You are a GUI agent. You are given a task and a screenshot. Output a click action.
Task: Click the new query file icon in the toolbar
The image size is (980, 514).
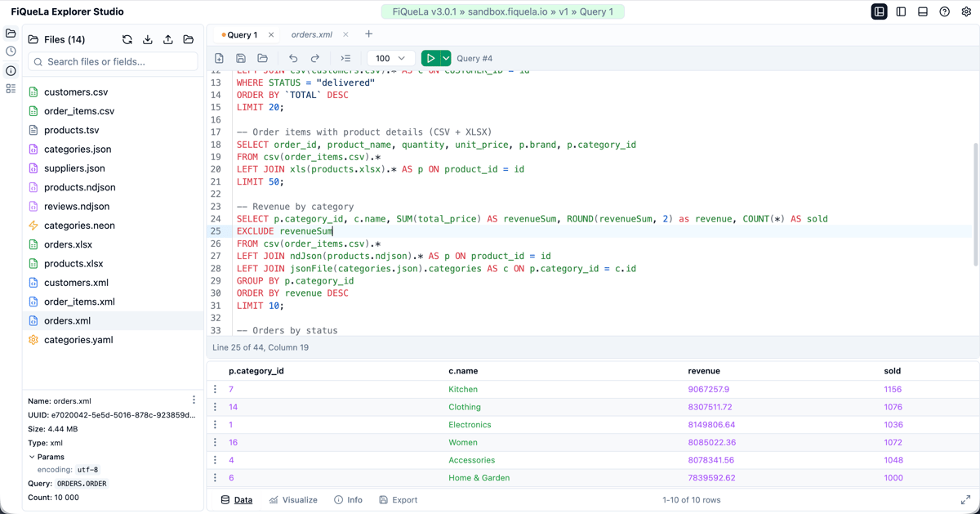(219, 59)
